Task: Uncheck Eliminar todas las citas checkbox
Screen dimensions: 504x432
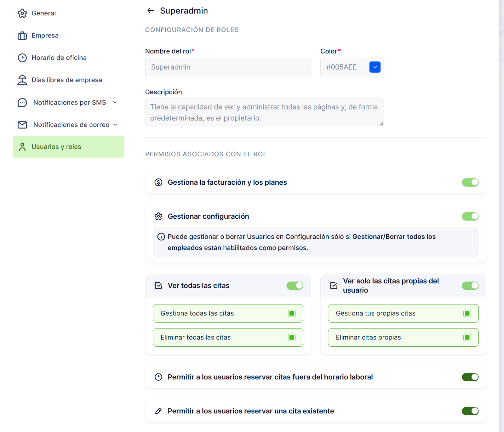Action: pos(292,338)
